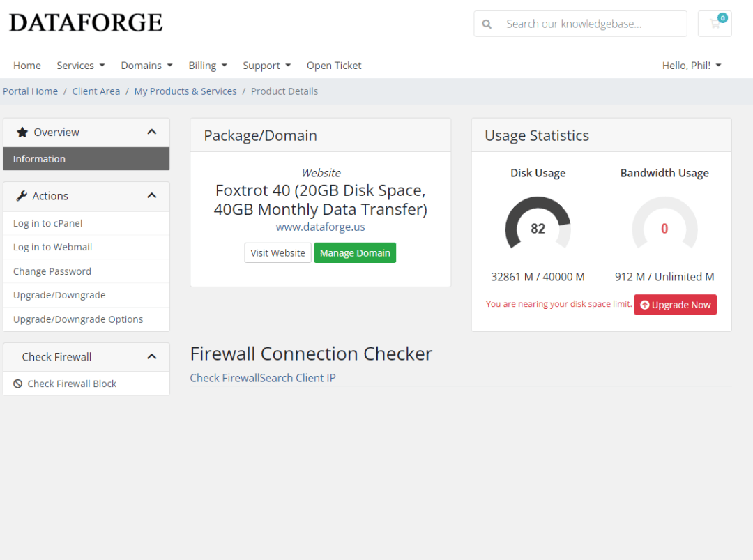Screen dimensions: 753x560
Task: Click the '32861 M / 40000 M' text
Action: pos(538,277)
